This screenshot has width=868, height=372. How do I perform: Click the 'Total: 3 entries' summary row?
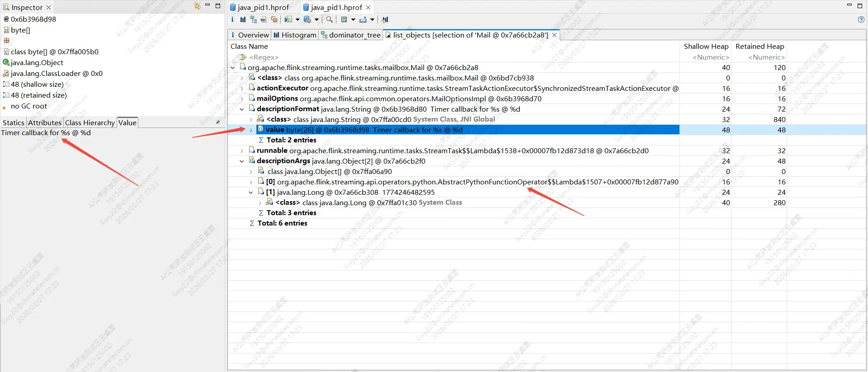[291, 213]
